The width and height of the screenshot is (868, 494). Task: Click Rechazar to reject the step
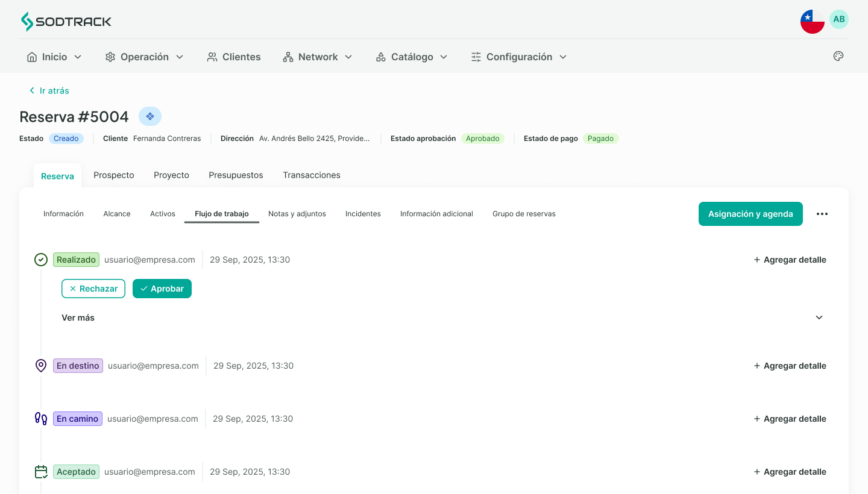point(93,289)
